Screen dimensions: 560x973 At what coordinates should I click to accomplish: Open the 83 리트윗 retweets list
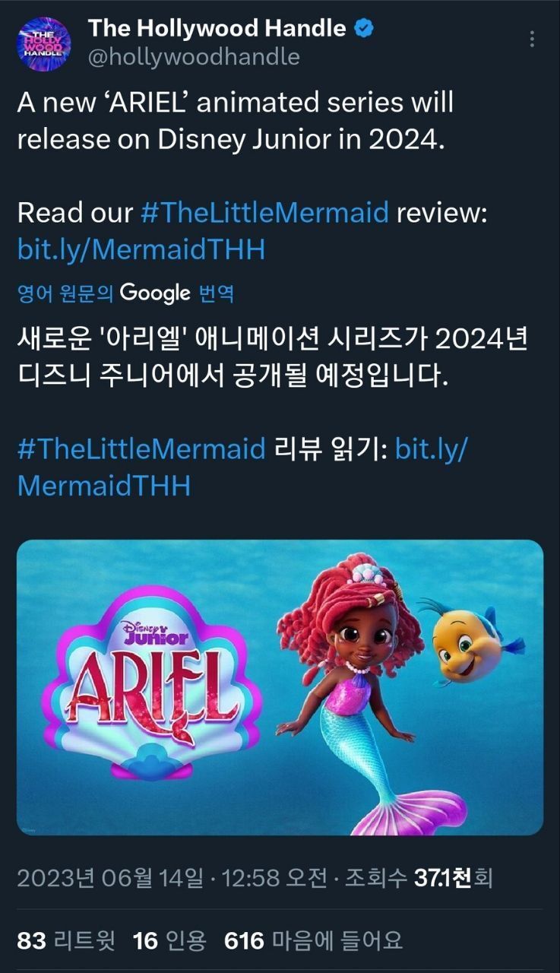[66, 941]
